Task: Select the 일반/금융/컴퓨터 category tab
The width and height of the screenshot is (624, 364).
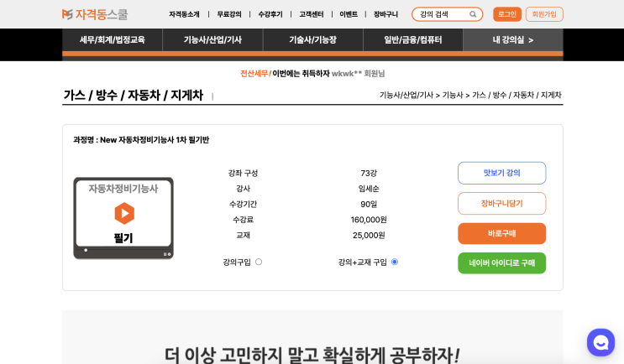Action: [413, 39]
